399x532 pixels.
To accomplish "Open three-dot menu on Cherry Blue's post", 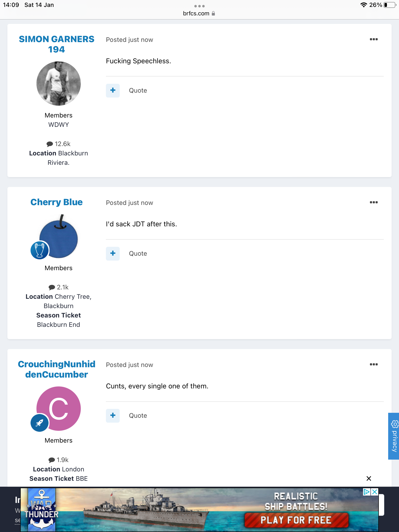I will 374,202.
